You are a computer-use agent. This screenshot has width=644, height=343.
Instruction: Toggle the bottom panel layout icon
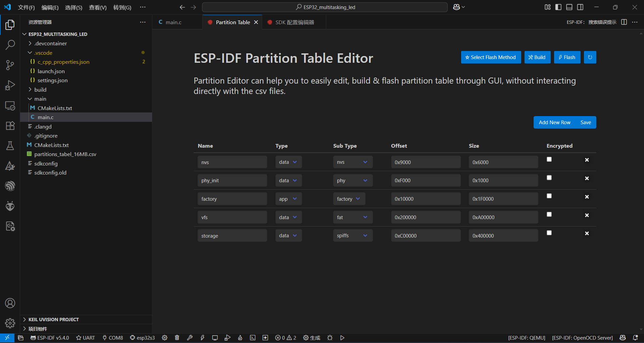pos(569,7)
